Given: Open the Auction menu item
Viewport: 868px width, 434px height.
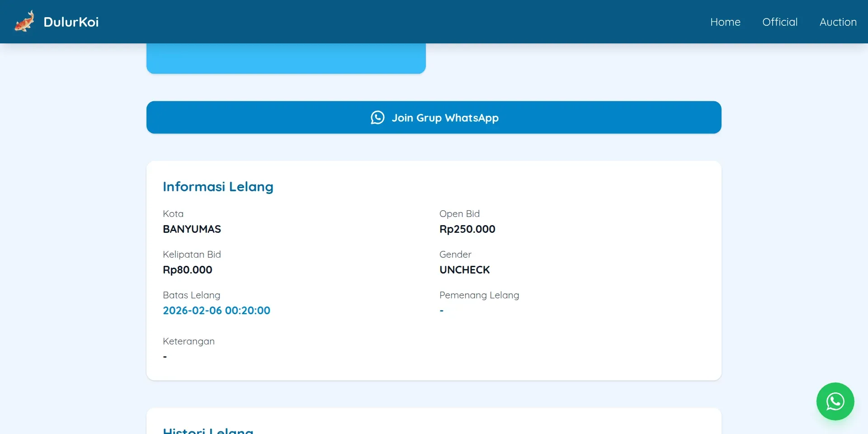Looking at the screenshot, I should 838,22.
